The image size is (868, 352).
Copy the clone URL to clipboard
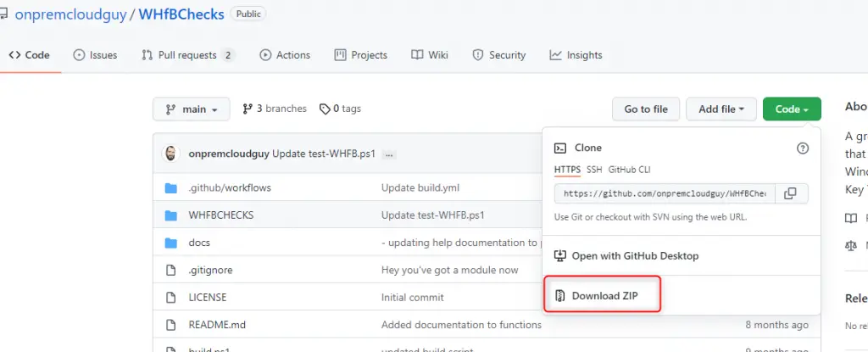click(x=791, y=193)
